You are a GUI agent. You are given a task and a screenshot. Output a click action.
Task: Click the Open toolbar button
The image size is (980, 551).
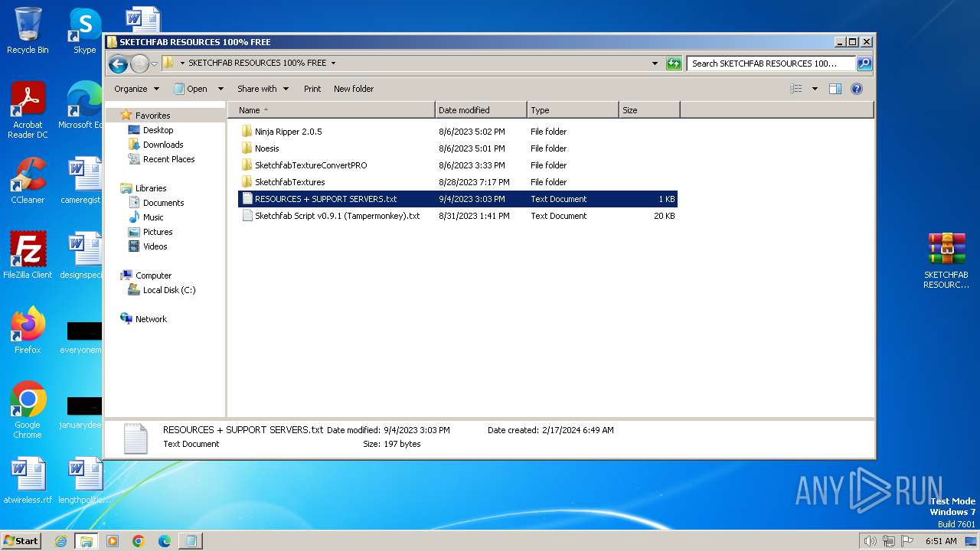[x=191, y=89]
